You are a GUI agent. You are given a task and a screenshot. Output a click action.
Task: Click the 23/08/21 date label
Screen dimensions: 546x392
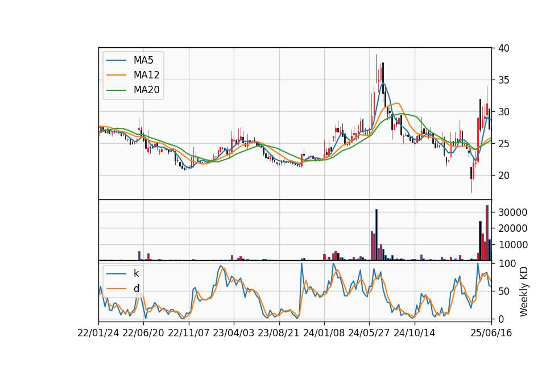click(x=279, y=333)
